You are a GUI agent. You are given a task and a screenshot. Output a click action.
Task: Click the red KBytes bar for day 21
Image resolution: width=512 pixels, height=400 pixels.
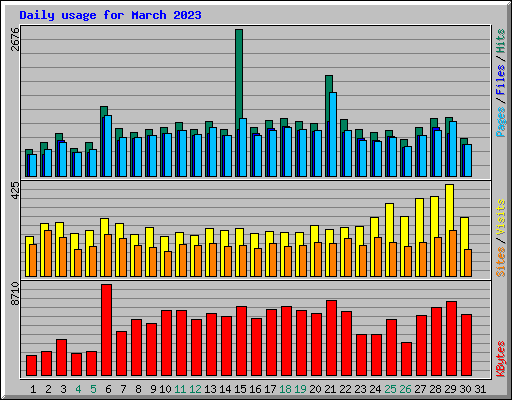coord(331,338)
